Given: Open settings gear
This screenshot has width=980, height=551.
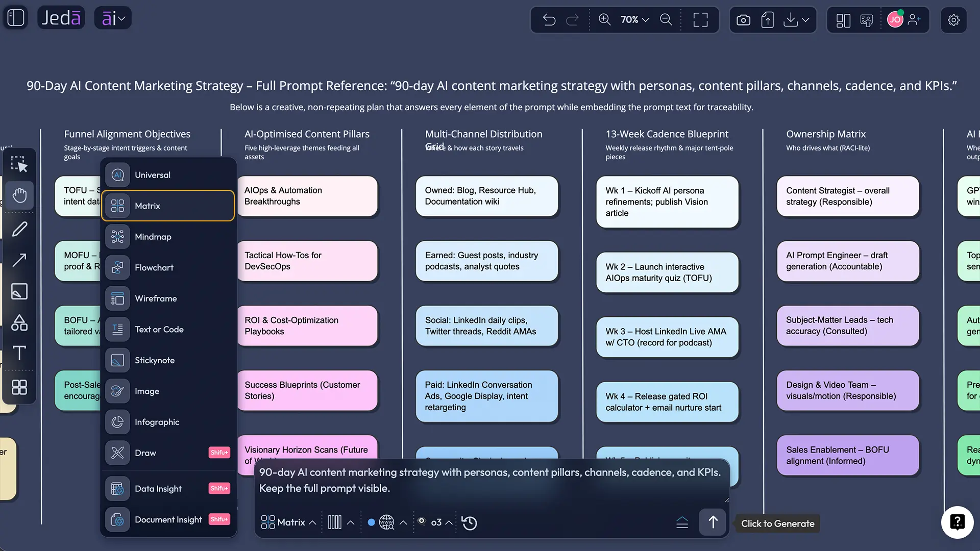Looking at the screenshot, I should pyautogui.click(x=953, y=20).
